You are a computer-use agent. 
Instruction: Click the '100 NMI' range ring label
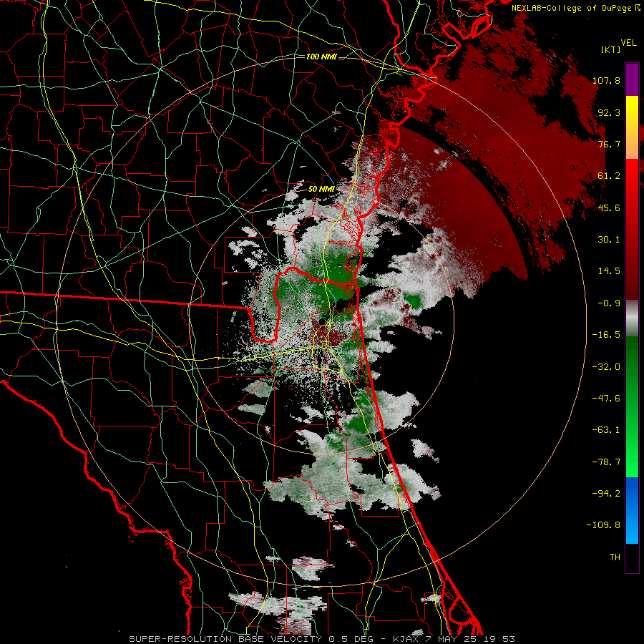(321, 57)
